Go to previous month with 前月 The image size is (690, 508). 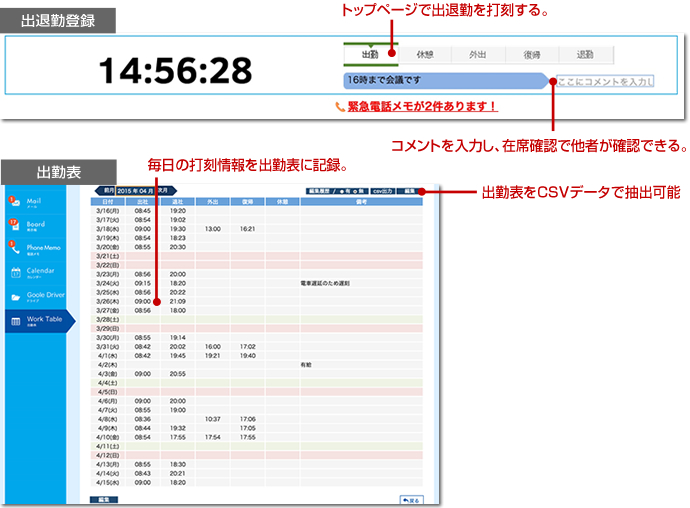[x=106, y=191]
